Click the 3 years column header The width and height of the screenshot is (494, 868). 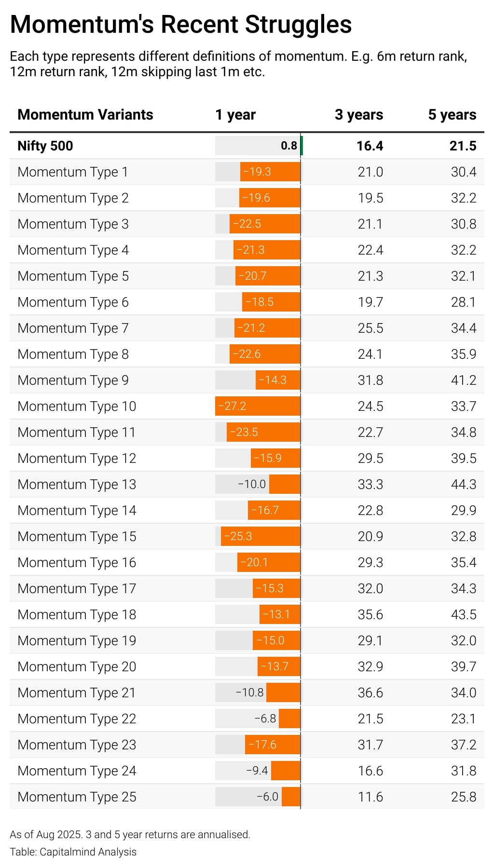(359, 115)
